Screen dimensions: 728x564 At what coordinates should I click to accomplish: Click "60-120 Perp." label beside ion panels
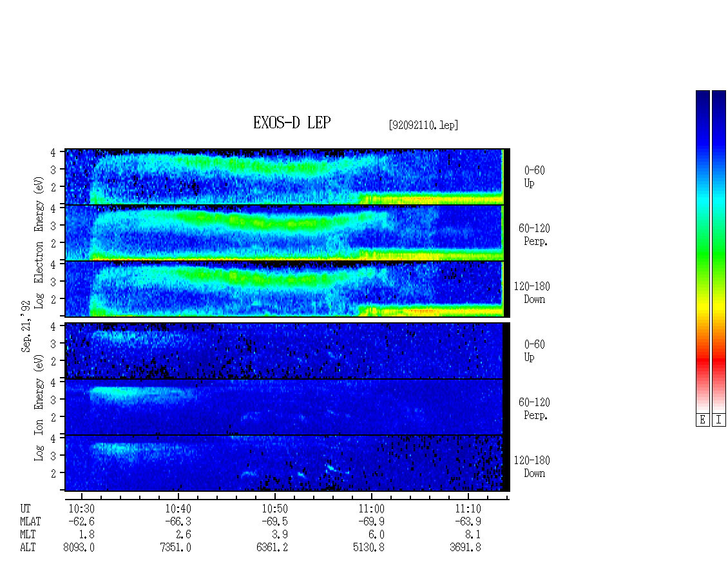pos(534,409)
